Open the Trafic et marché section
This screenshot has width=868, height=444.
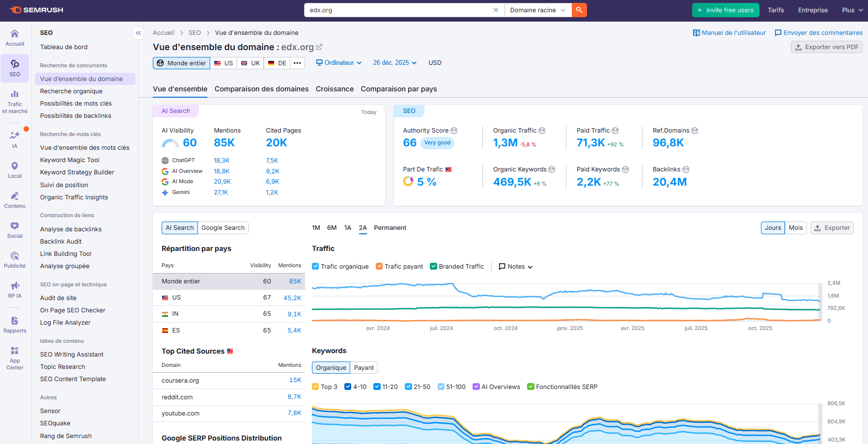[x=15, y=102]
